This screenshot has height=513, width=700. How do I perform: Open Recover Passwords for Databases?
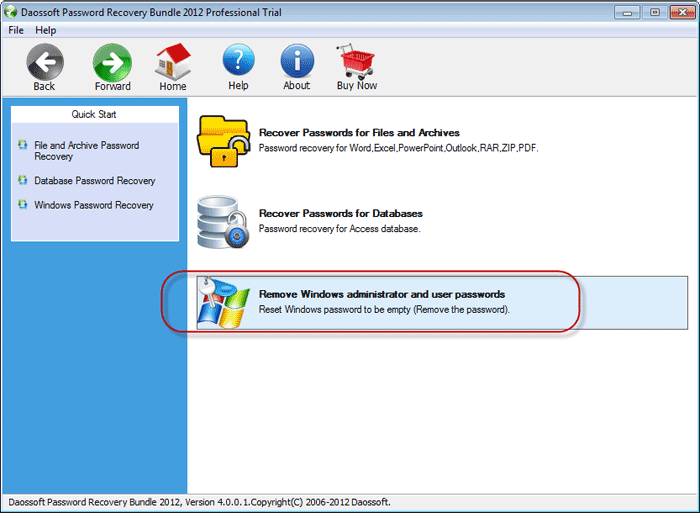tap(341, 213)
